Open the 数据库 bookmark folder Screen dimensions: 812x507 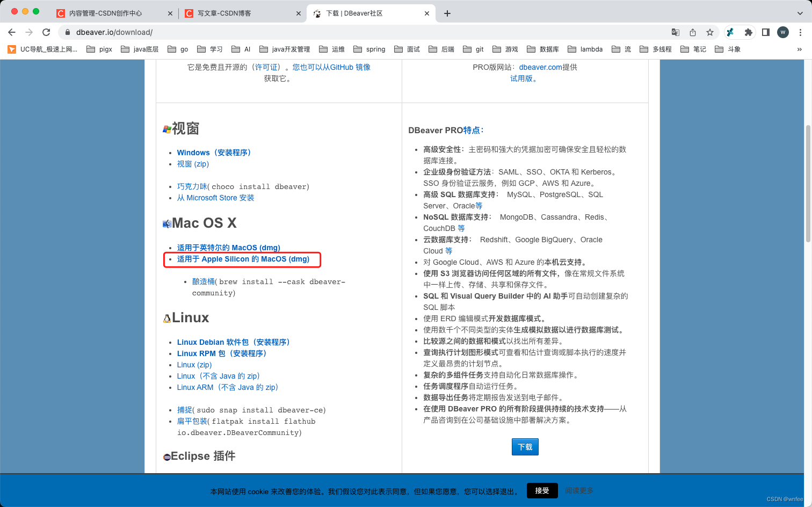coord(543,49)
